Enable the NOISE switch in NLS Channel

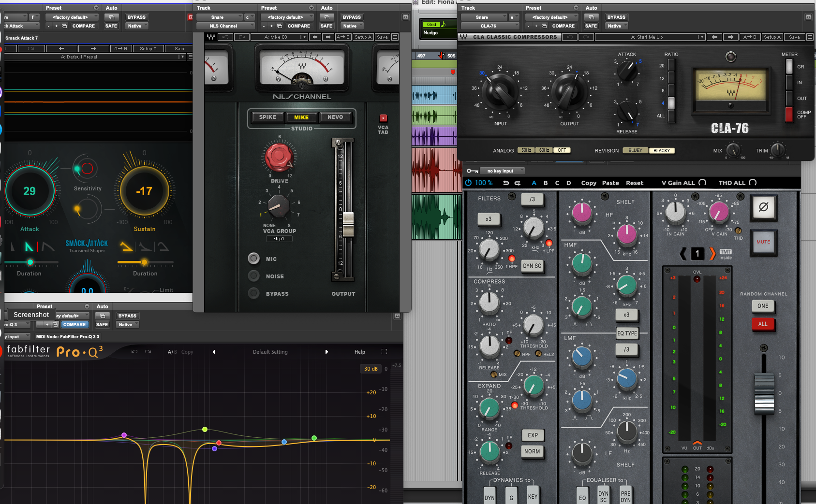[x=253, y=276]
